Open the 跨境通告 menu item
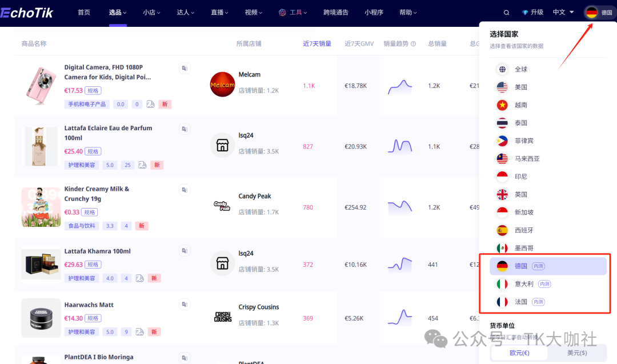 [x=336, y=11]
